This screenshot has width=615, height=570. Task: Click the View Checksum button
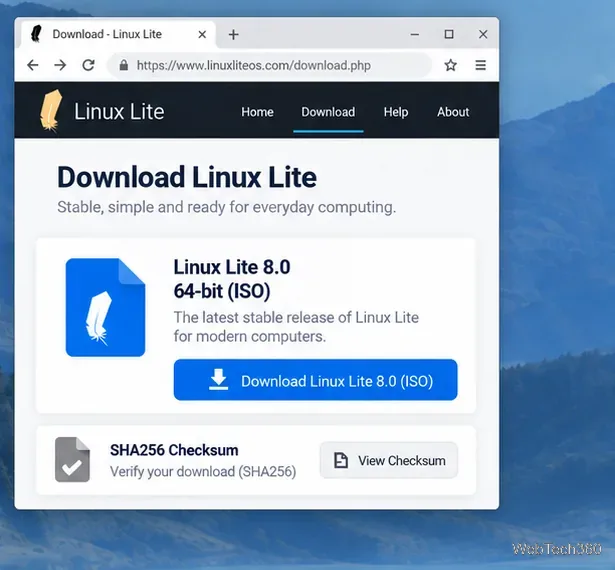point(389,460)
